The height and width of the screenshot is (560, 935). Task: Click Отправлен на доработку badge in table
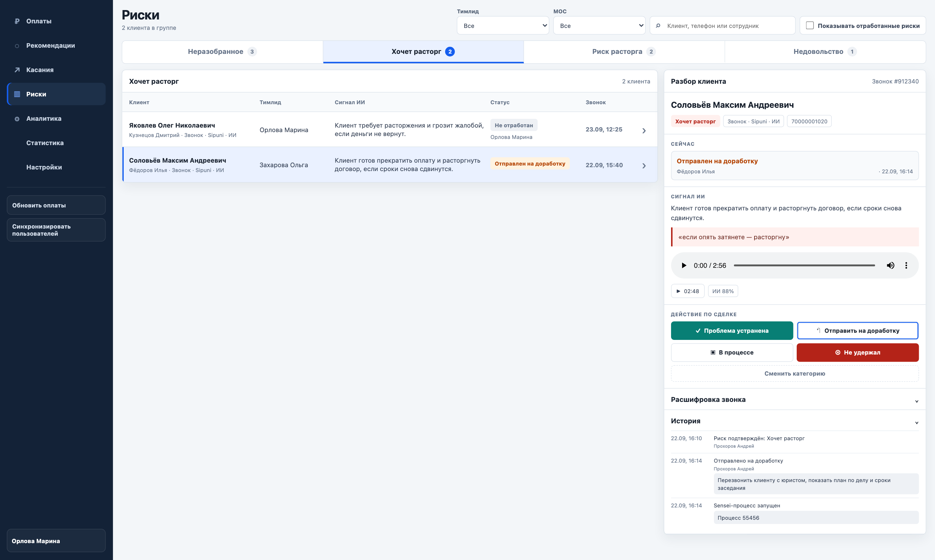[x=530, y=163]
